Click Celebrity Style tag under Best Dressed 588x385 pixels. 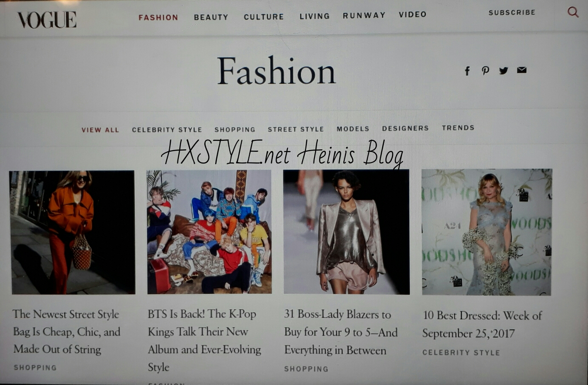[461, 353]
